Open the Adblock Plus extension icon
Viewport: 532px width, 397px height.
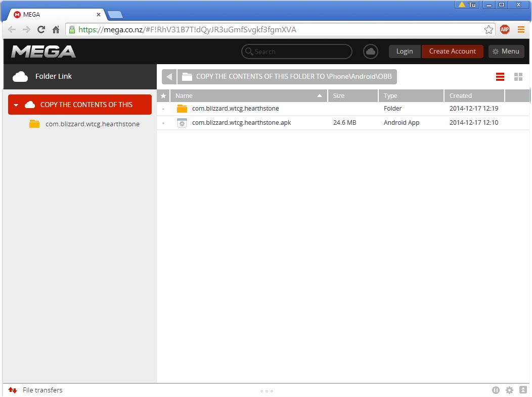click(505, 29)
